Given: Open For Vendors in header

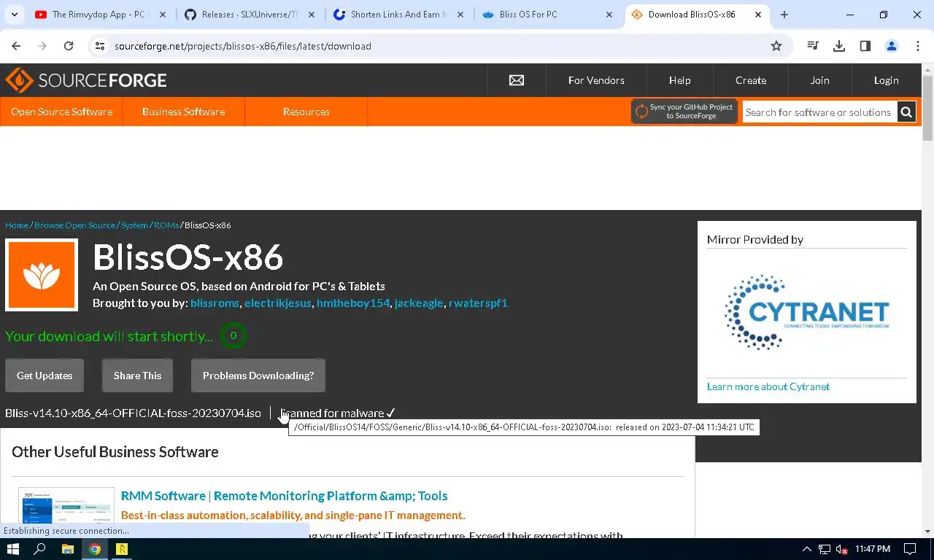Looking at the screenshot, I should click(x=596, y=80).
